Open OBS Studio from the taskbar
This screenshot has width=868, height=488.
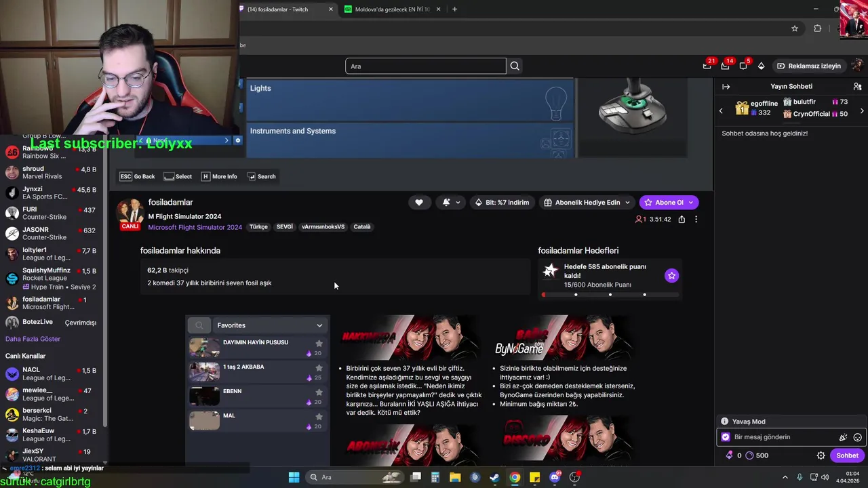pos(574,477)
